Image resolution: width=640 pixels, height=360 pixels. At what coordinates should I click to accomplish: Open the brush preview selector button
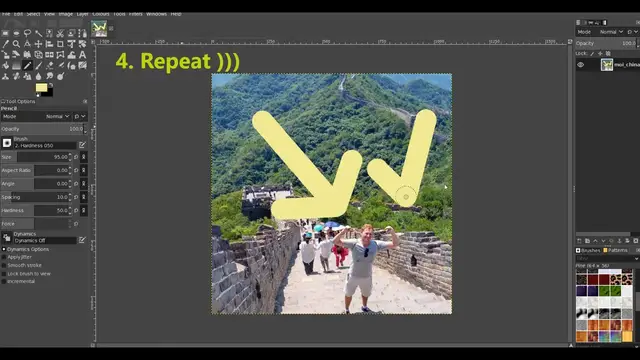click(x=7, y=142)
